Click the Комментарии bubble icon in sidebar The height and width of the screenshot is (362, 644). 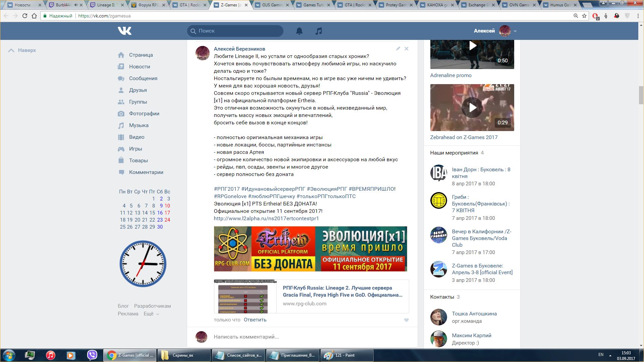[x=121, y=172]
